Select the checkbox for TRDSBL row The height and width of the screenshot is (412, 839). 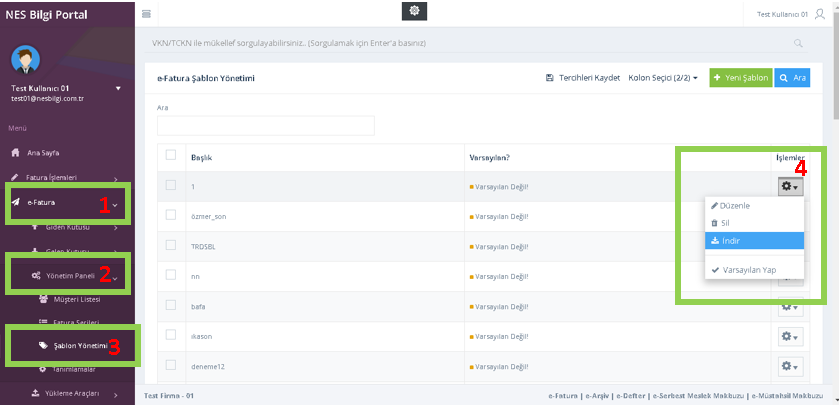(x=171, y=243)
